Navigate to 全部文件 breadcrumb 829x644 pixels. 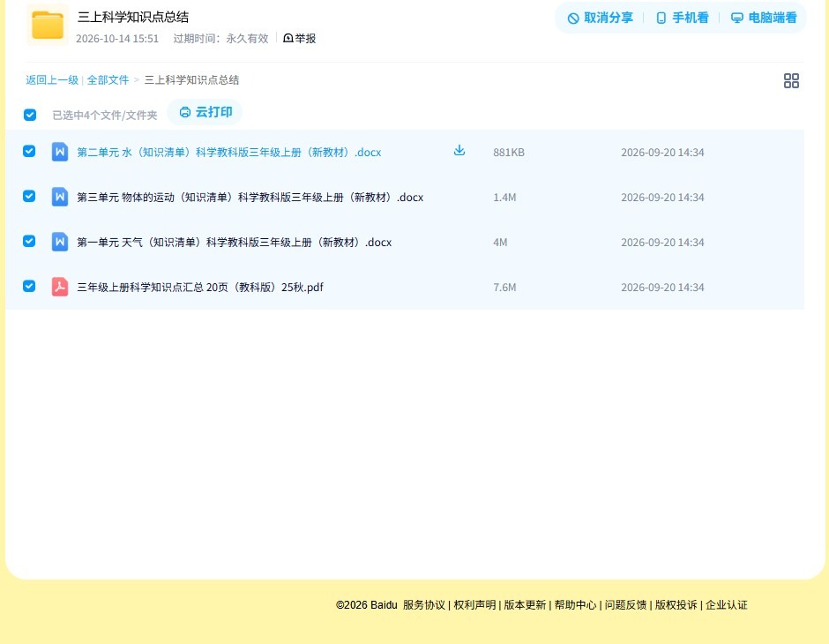pos(108,80)
